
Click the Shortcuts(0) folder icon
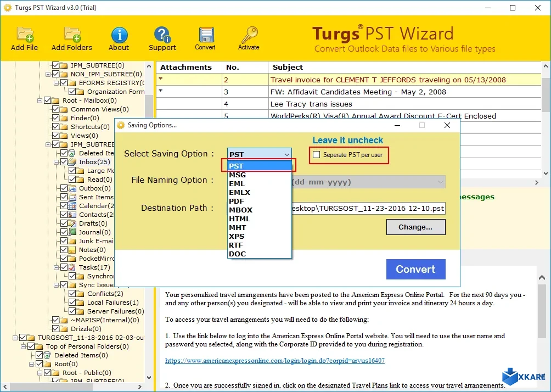pos(64,127)
